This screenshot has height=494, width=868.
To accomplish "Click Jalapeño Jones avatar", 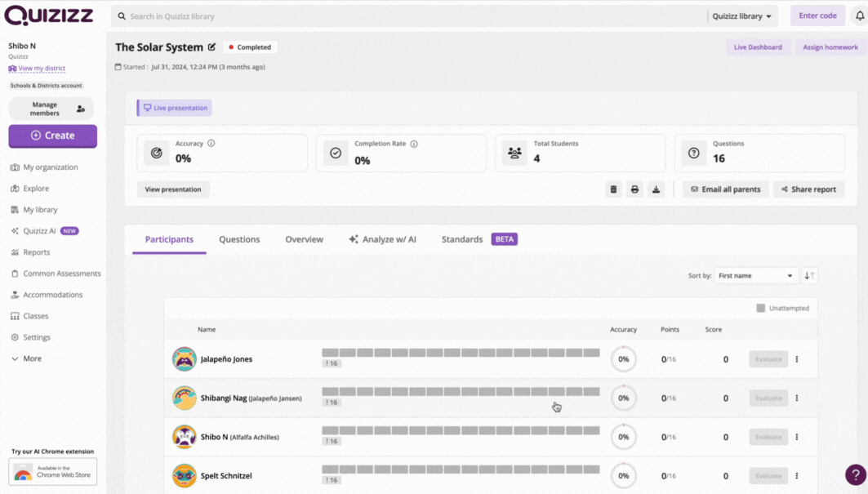I will point(185,359).
